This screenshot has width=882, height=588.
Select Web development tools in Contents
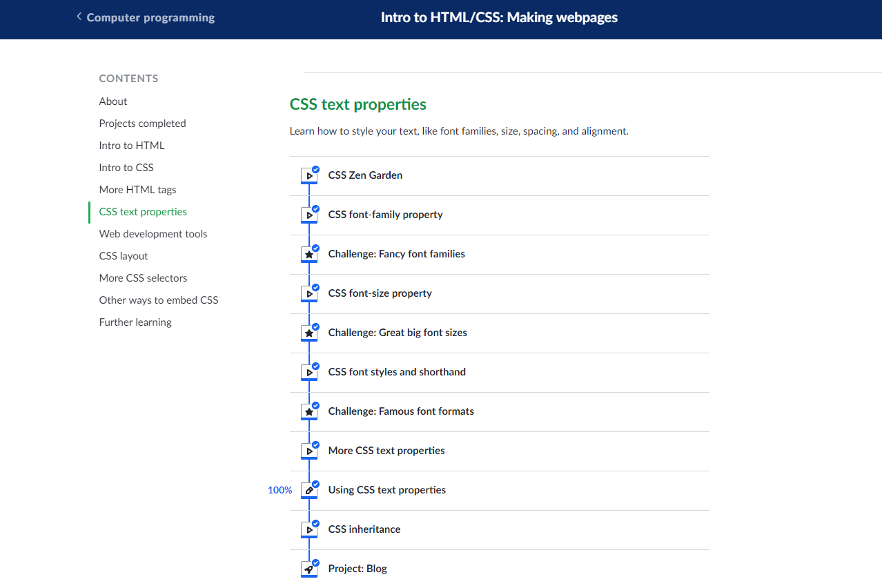click(x=153, y=234)
